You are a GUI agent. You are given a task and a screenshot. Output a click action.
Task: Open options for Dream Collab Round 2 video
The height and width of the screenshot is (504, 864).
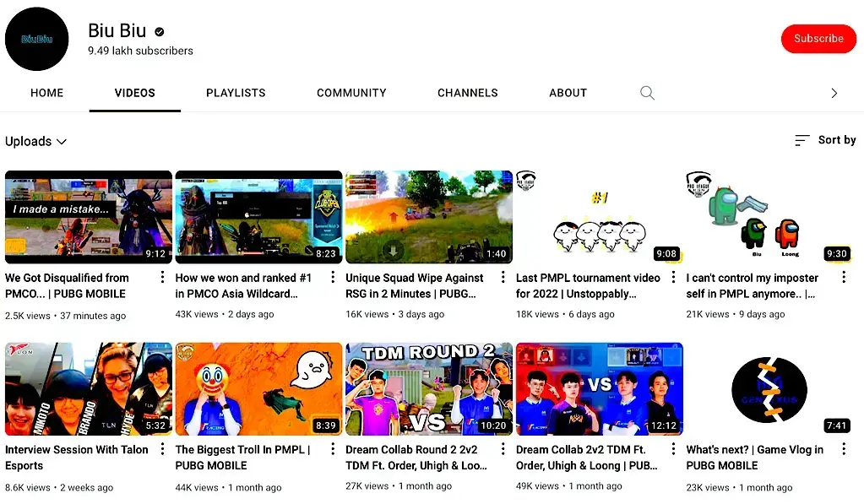[x=503, y=449]
